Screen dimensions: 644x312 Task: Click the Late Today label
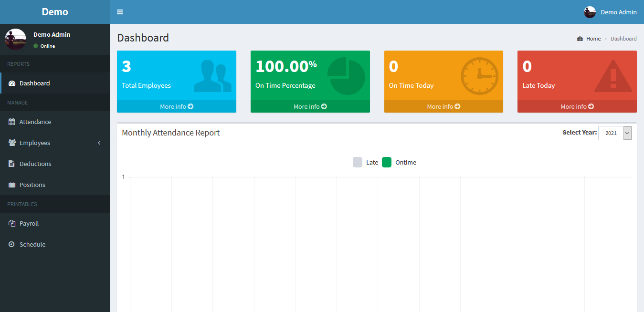click(538, 85)
